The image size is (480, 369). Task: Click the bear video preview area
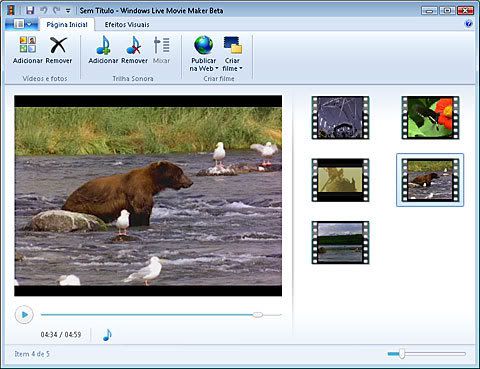(x=148, y=196)
